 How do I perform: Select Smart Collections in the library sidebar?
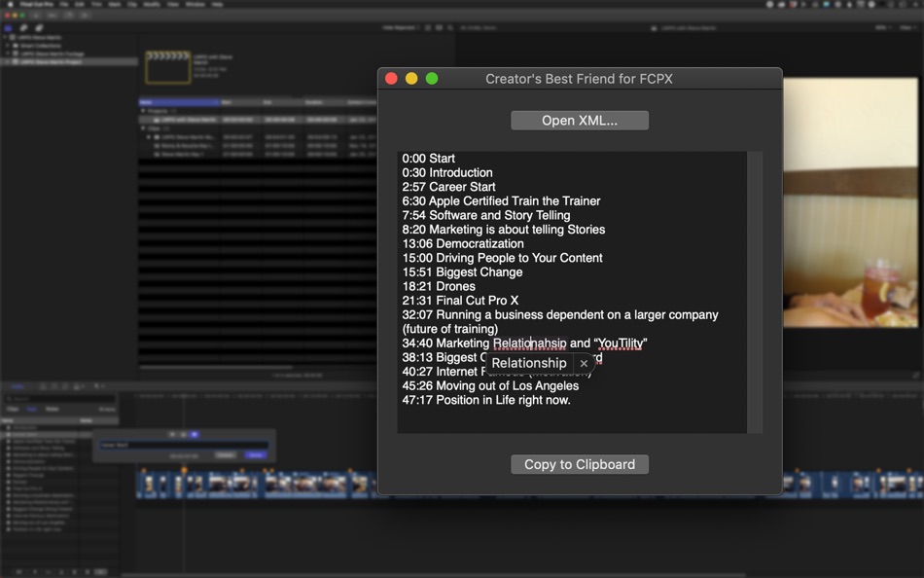[x=40, y=46]
